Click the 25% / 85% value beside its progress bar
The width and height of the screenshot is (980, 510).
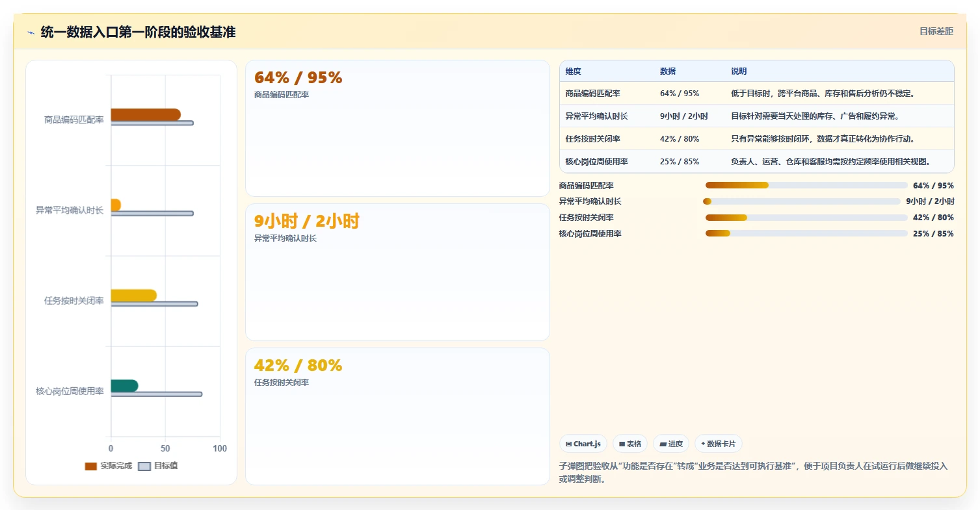[x=933, y=233]
